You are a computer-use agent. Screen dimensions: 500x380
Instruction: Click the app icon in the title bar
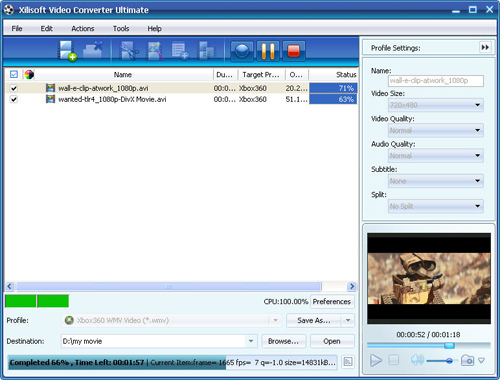9,10
